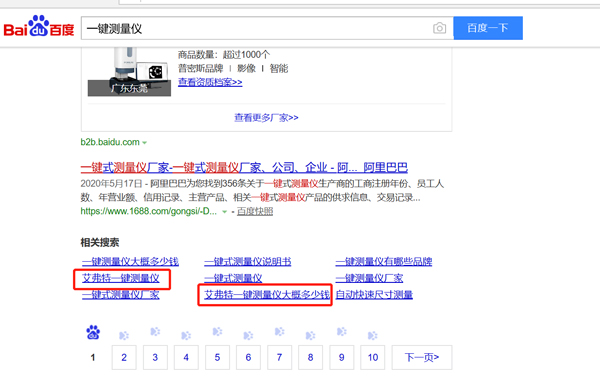Click the 1688.com/gongsi result URL
The width and height of the screenshot is (600, 383).
coord(148,211)
